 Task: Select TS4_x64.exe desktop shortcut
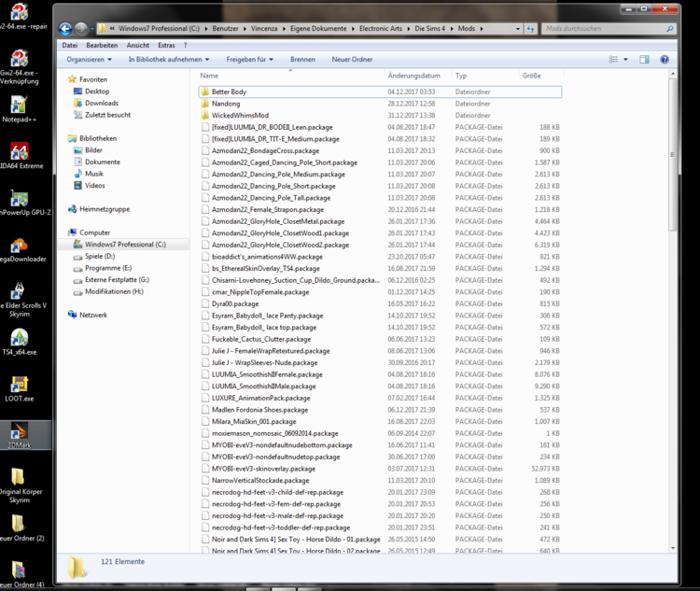20,342
